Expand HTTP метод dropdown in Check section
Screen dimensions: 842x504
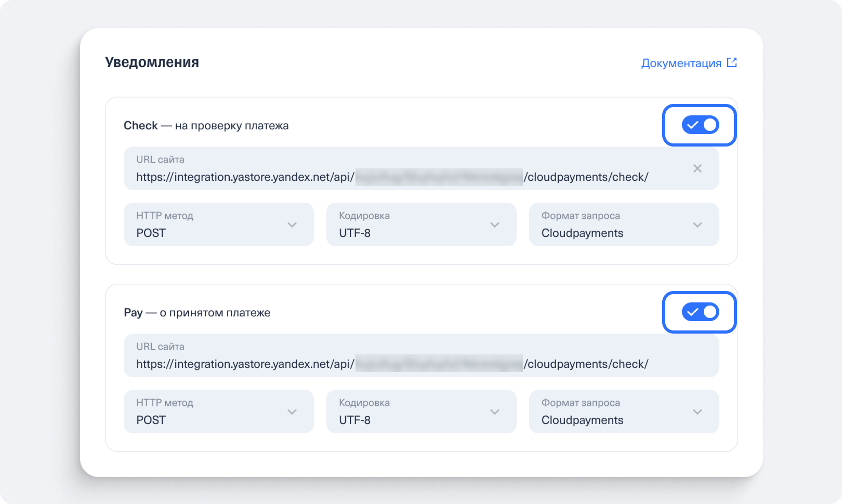click(218, 225)
